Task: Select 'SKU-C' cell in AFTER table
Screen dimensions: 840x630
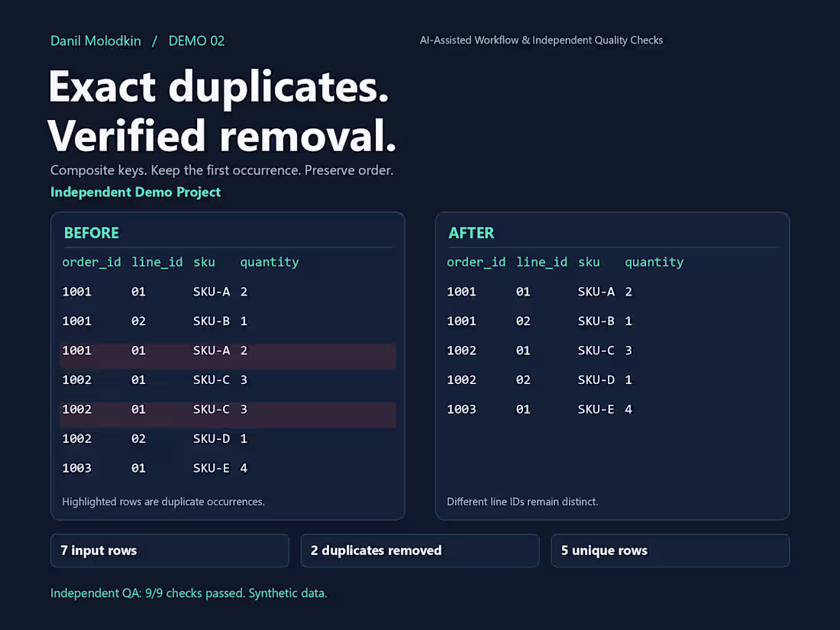Action: 596,351
